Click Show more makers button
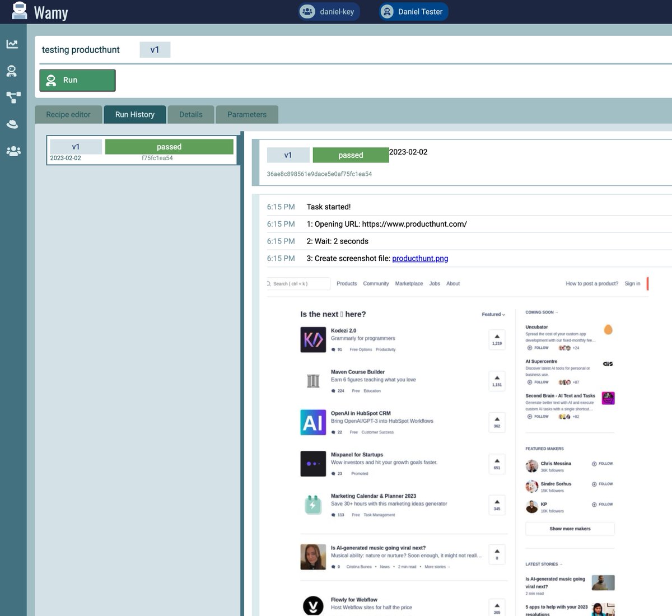Screen dimensions: 672x616 (x=570, y=529)
